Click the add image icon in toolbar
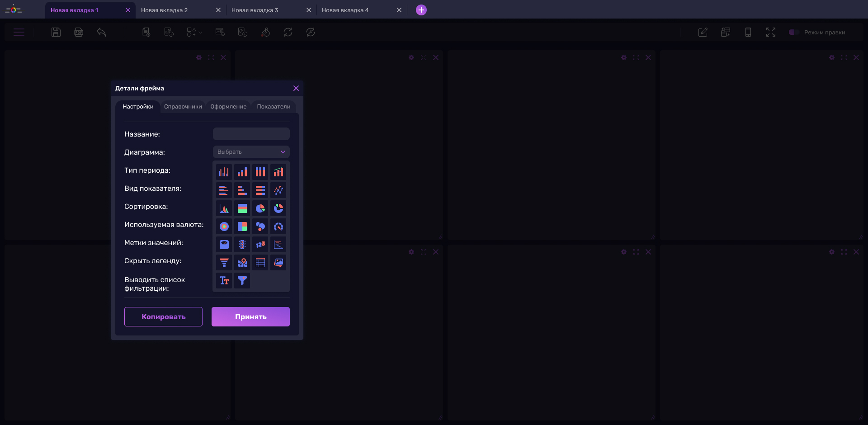 (220, 32)
